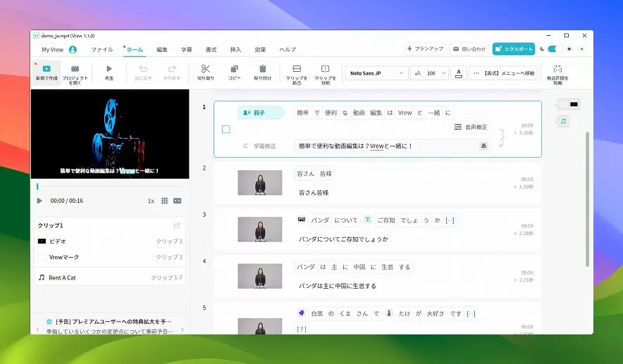
Task: Click the music note icon in right sidebar
Action: pos(563,121)
